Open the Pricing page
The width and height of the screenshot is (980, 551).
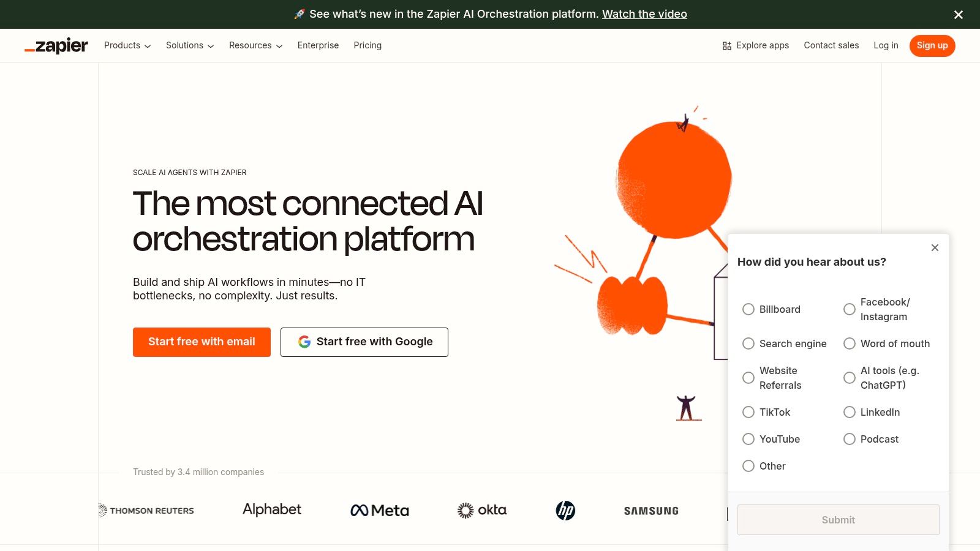pyautogui.click(x=367, y=45)
